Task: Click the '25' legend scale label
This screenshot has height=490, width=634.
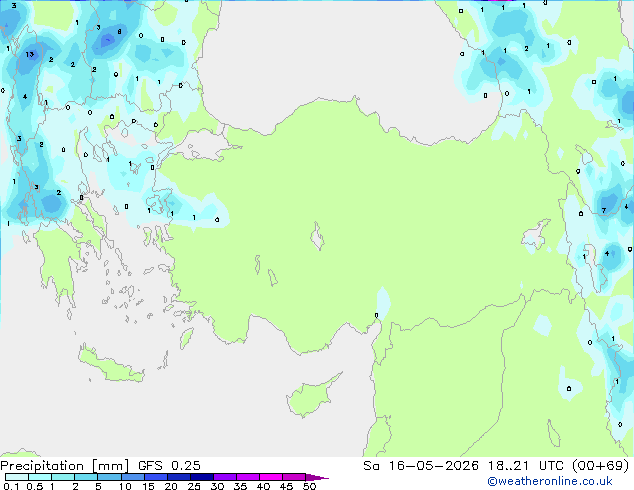Action: 194,486
